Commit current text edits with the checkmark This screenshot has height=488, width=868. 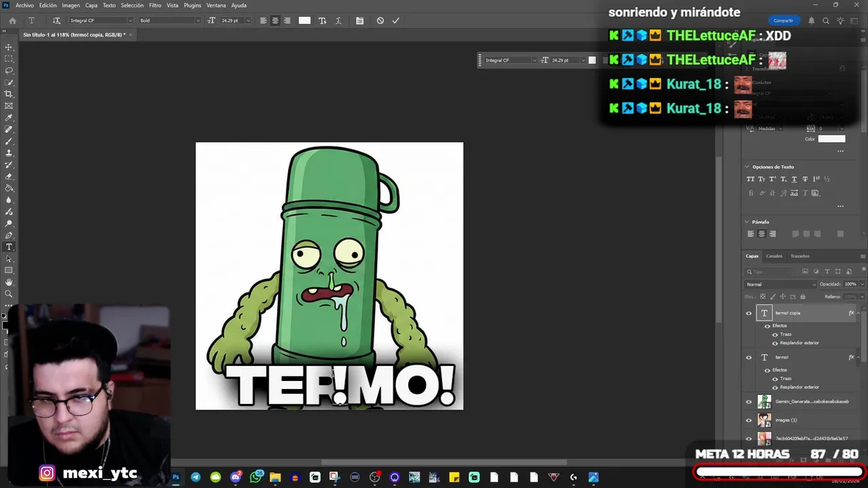coord(395,20)
